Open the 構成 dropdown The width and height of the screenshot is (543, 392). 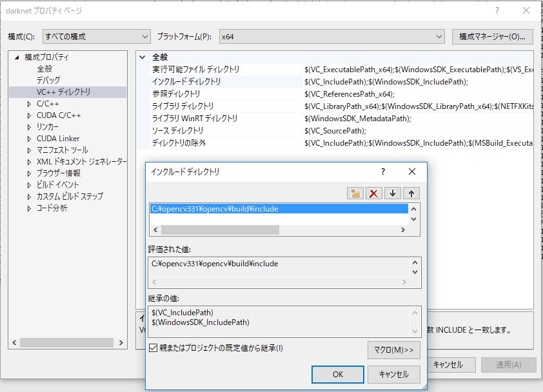[96, 37]
